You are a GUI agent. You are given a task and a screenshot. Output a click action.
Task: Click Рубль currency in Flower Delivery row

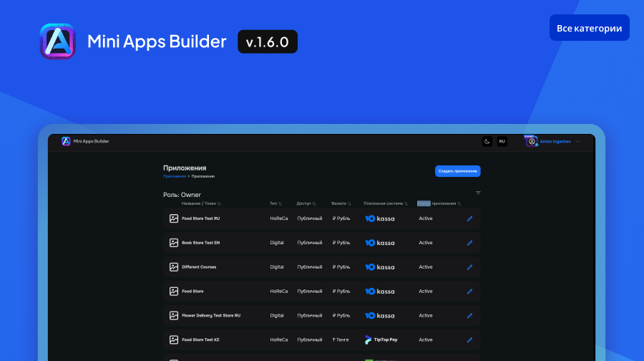341,316
